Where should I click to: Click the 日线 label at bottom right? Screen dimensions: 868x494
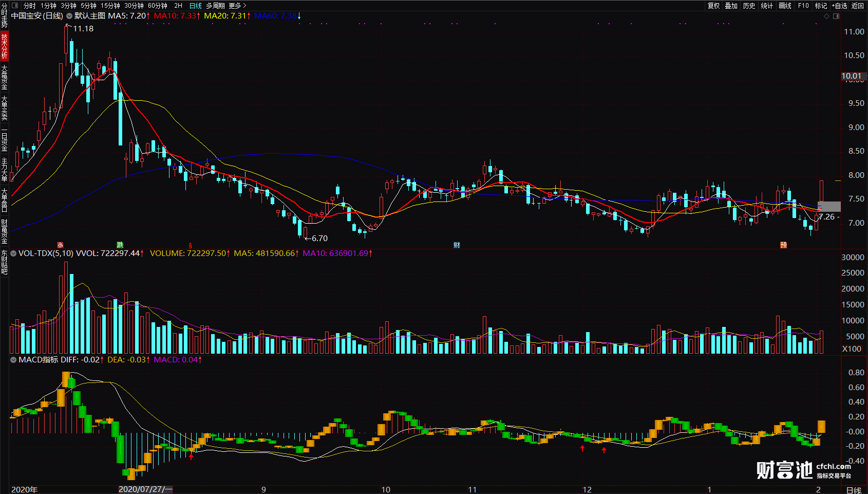point(854,490)
